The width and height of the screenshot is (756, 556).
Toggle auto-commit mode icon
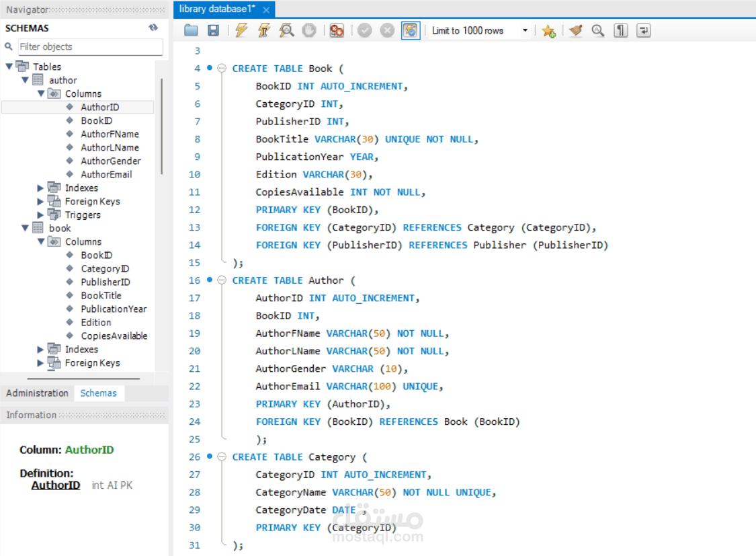pyautogui.click(x=411, y=30)
